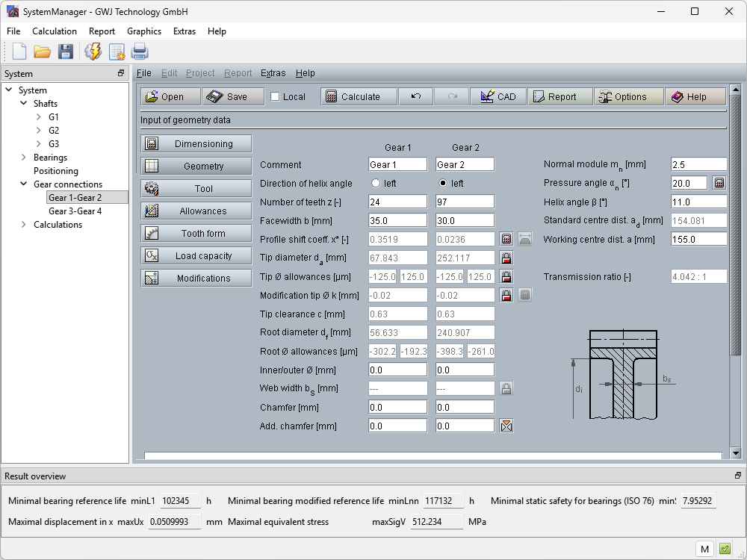Screen dimensions: 747x560
Task: Click the add. chamfer icon button
Action: tap(506, 426)
